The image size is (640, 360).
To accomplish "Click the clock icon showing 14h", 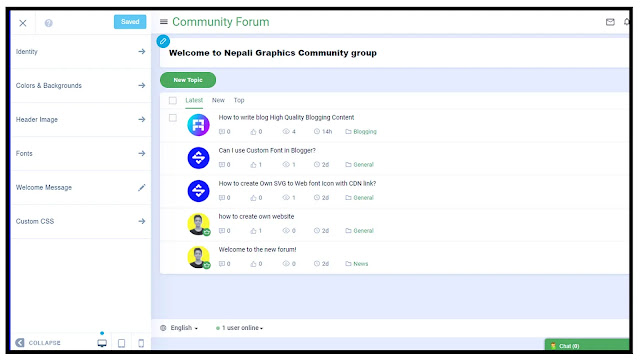I will 317,131.
